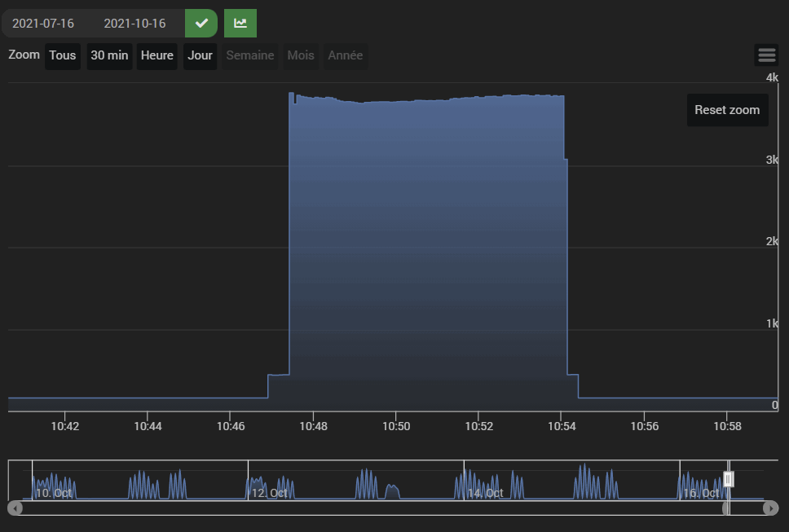Set zoom range to Heure
Image resolution: width=789 pixels, height=532 pixels.
coord(157,55)
